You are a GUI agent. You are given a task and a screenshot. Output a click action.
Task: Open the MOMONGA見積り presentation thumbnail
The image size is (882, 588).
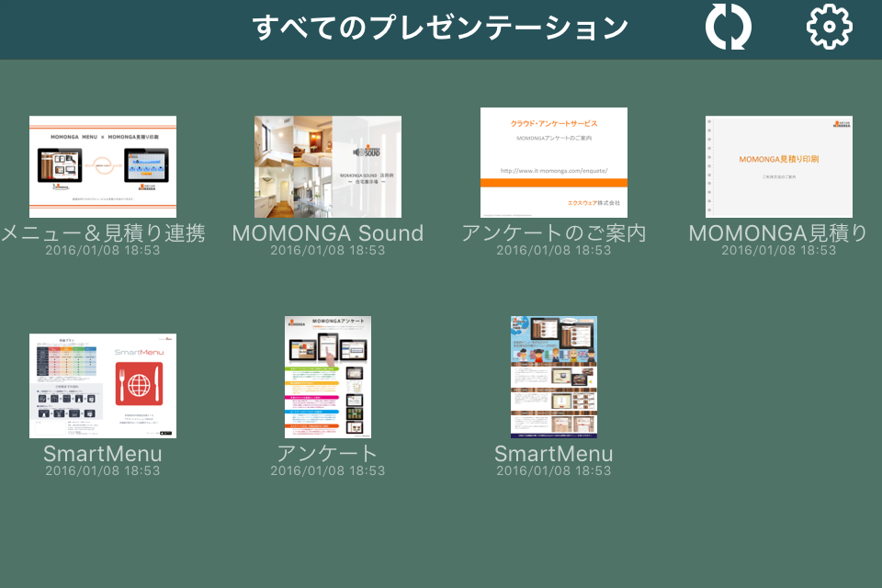click(x=779, y=166)
